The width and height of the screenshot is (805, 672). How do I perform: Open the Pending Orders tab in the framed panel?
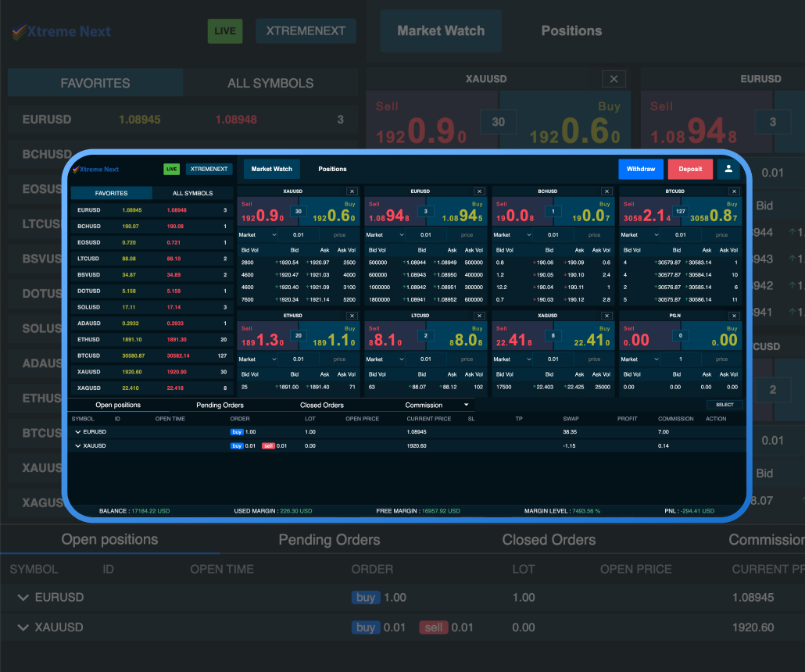220,405
